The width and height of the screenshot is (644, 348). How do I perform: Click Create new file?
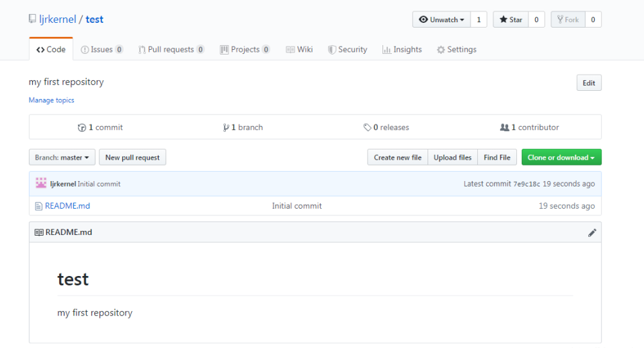coord(397,157)
